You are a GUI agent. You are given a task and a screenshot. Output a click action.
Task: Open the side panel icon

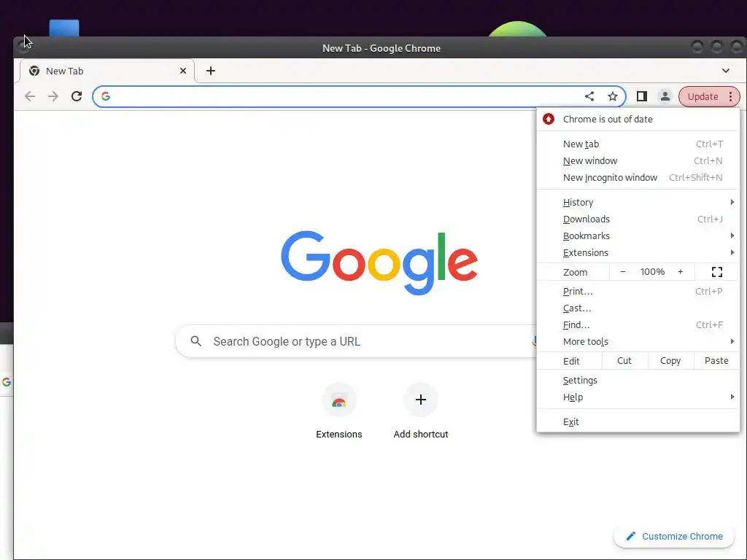pyautogui.click(x=642, y=97)
